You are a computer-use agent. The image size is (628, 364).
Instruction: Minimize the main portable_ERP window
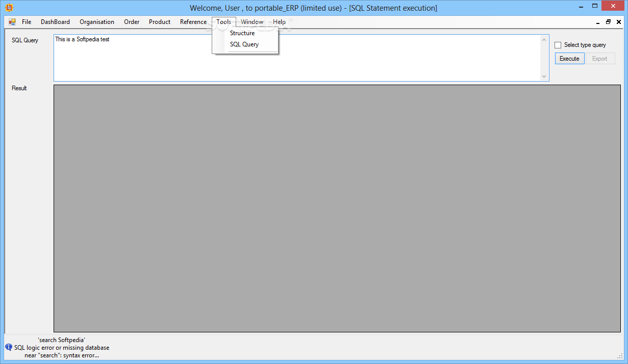coord(581,6)
